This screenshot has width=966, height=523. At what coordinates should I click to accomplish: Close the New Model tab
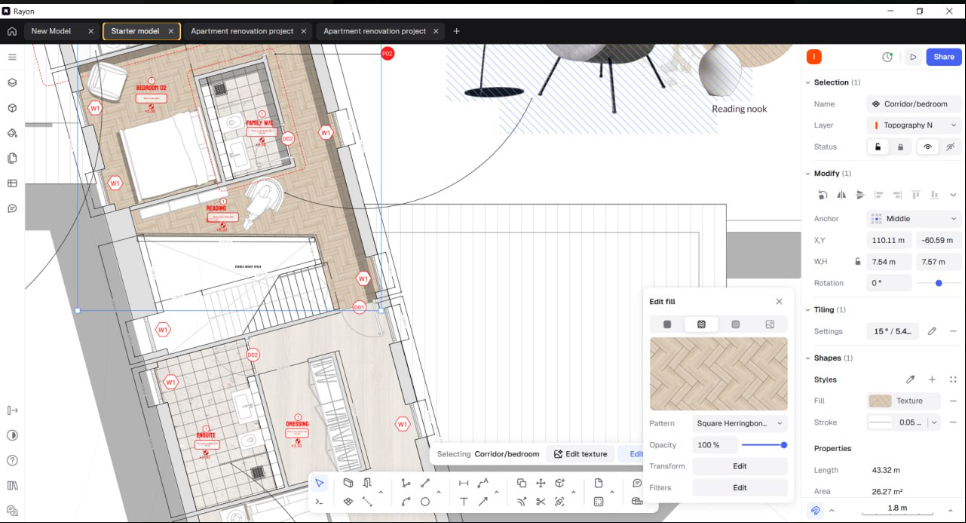(x=91, y=31)
